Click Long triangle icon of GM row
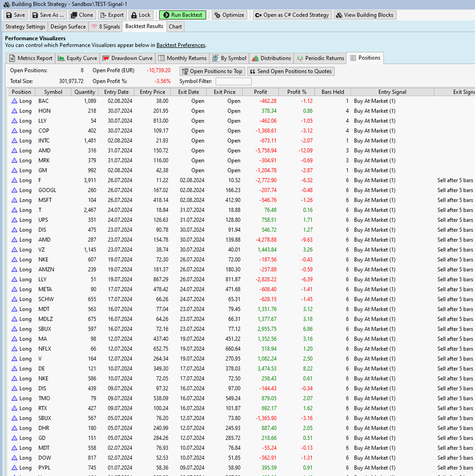 point(14,170)
